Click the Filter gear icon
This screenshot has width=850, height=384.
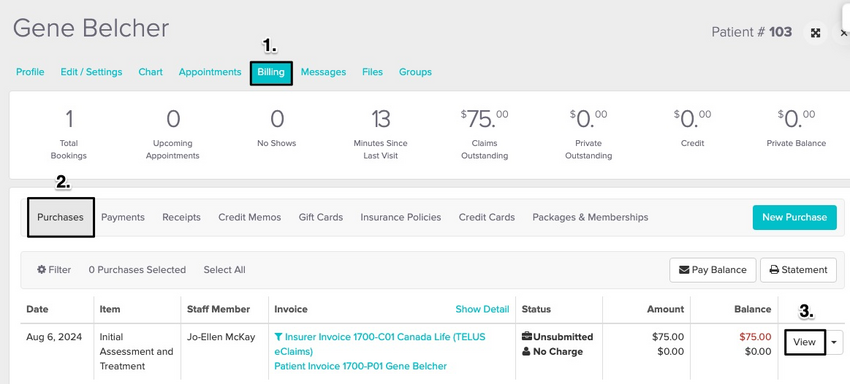[x=41, y=270]
